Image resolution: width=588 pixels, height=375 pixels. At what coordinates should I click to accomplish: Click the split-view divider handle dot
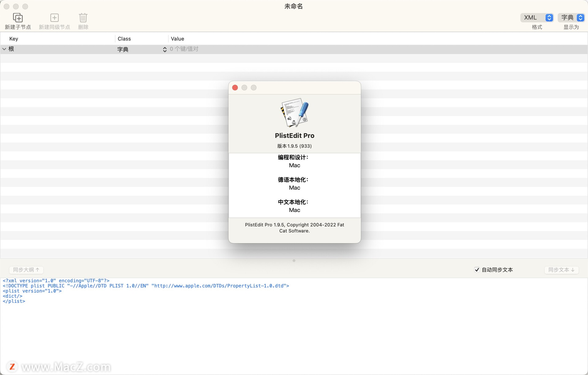(294, 261)
